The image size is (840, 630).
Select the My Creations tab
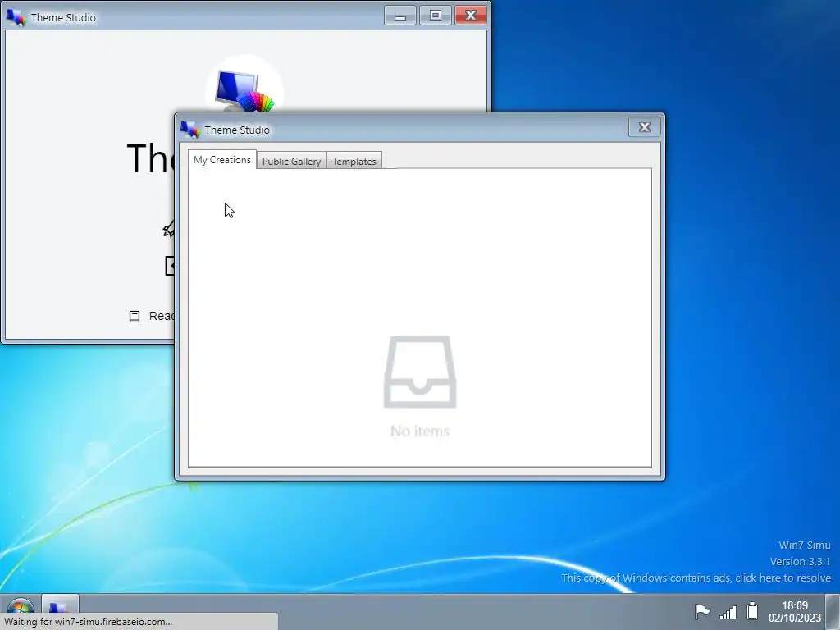click(x=221, y=160)
